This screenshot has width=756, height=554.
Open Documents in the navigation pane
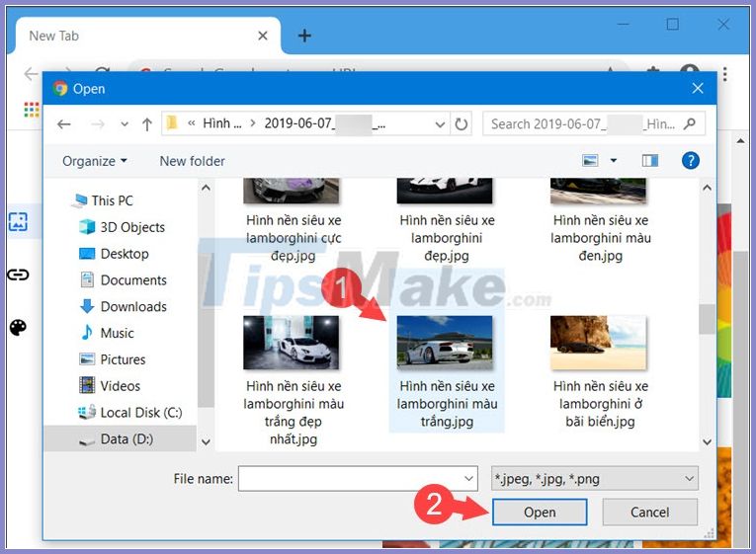[123, 279]
